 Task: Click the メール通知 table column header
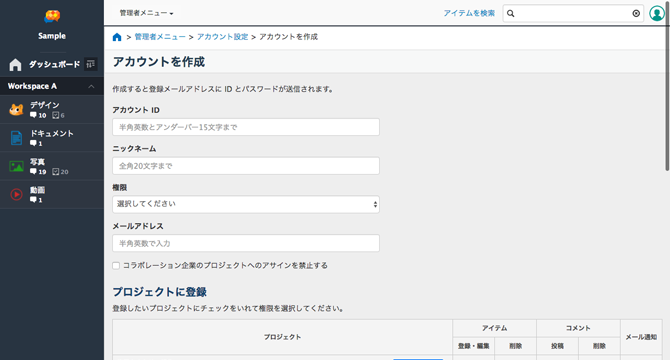tap(641, 337)
